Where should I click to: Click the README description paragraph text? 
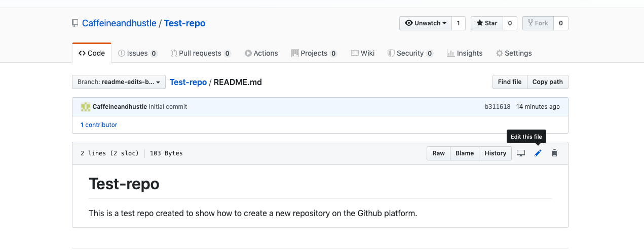point(253,213)
